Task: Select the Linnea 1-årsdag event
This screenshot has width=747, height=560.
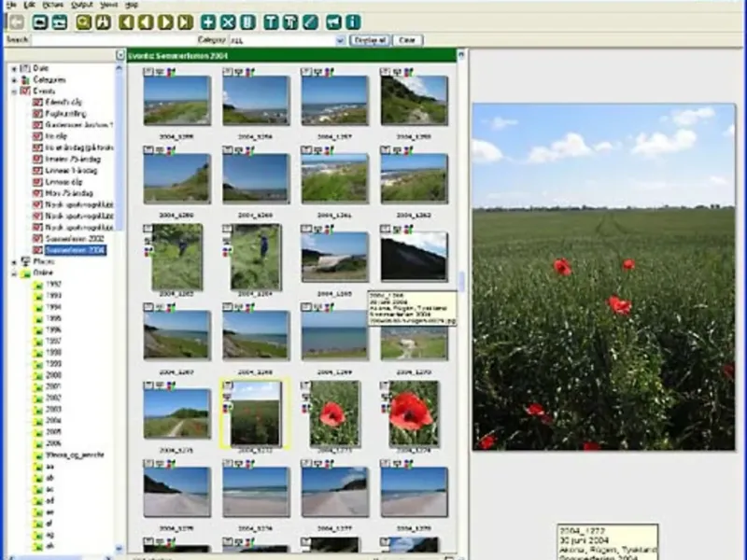Action: pyautogui.click(x=72, y=171)
